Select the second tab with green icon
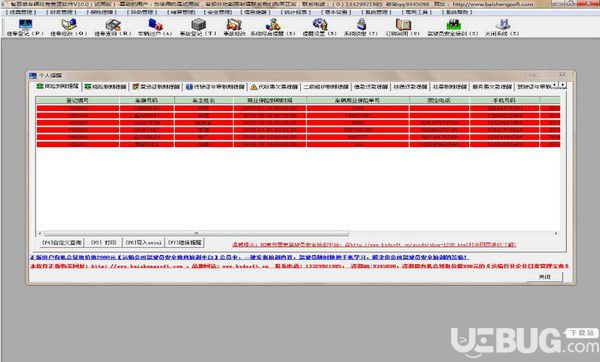The image size is (600, 362). click(106, 87)
